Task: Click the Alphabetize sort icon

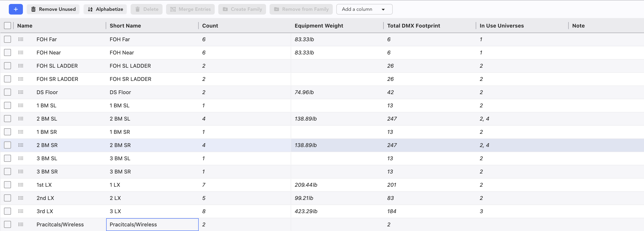Action: [x=90, y=9]
